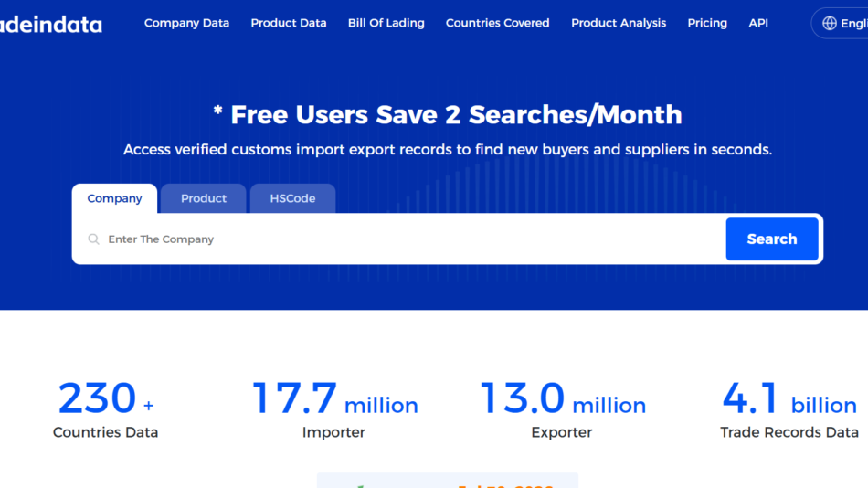Select the Company search tab
The image size is (868, 488).
click(114, 198)
